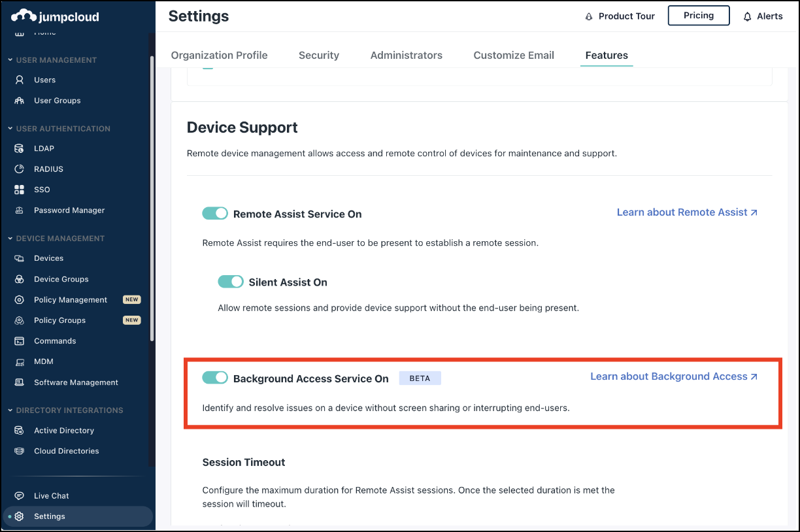This screenshot has width=800, height=532.
Task: Open the Administrators tab
Action: [406, 56]
